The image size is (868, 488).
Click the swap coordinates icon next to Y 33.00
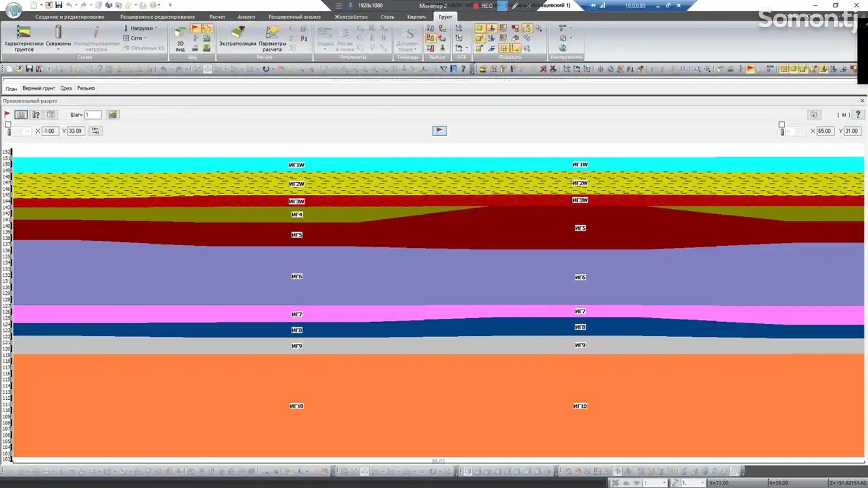[95, 131]
